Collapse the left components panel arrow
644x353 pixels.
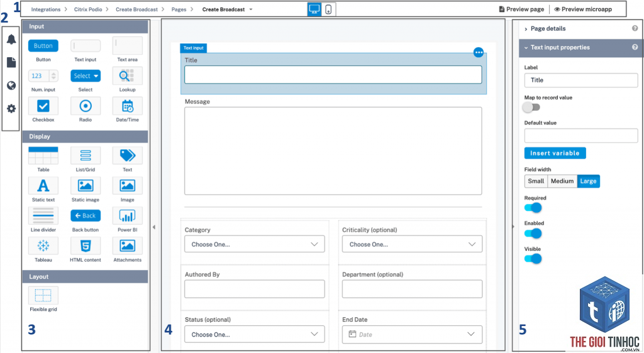tap(154, 227)
